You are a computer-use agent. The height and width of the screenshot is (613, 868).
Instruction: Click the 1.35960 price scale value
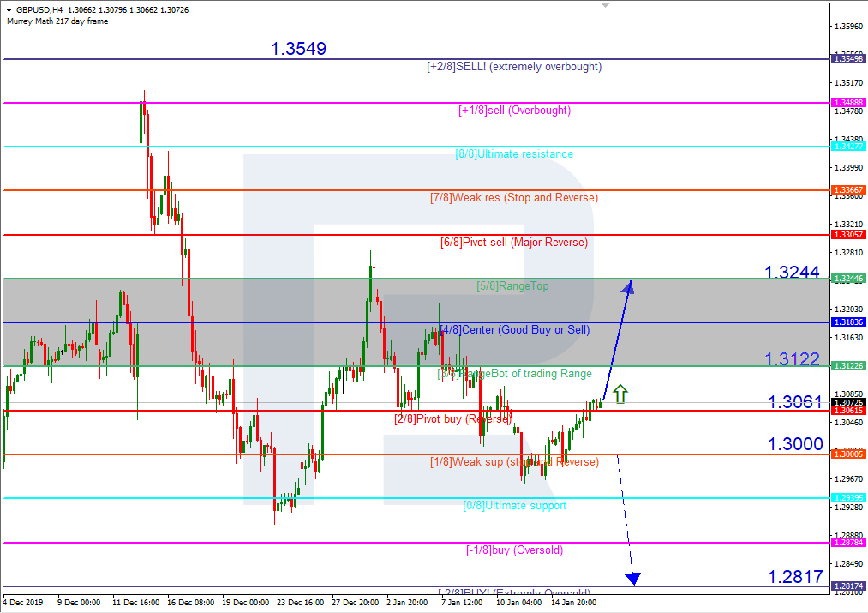point(848,26)
